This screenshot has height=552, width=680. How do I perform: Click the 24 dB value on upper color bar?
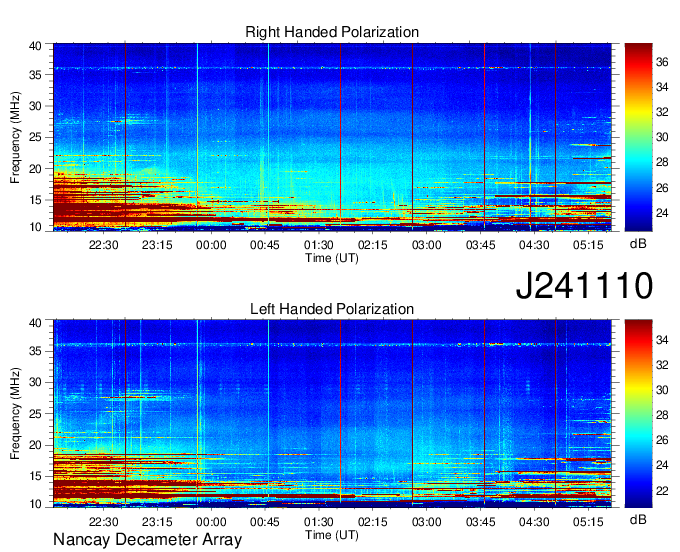(662, 213)
